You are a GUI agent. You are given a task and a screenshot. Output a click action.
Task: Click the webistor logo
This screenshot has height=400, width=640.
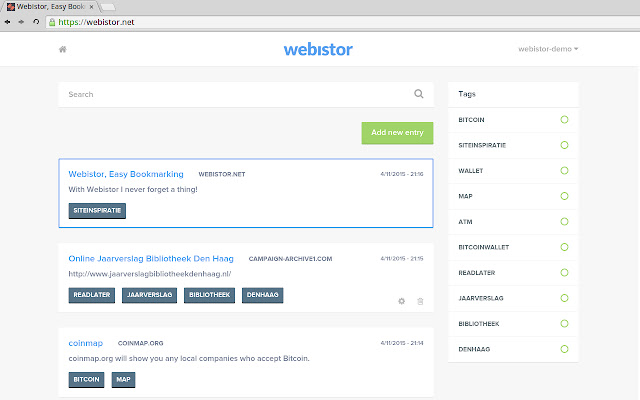318,49
